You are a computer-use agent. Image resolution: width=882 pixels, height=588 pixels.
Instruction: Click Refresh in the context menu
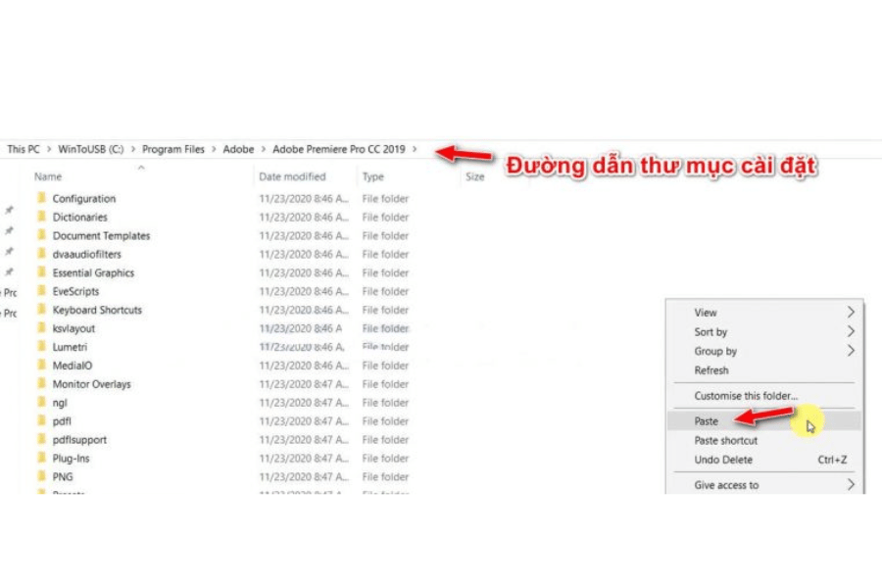pyautogui.click(x=711, y=370)
